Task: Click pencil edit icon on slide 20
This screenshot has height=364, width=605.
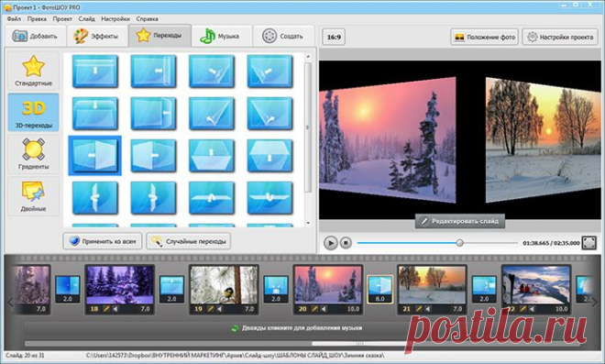Action: (314, 309)
